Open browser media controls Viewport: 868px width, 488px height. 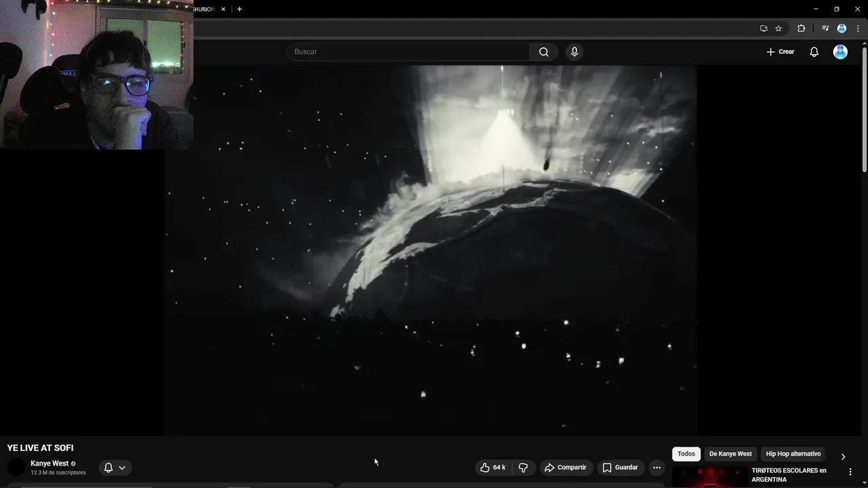pos(825,28)
